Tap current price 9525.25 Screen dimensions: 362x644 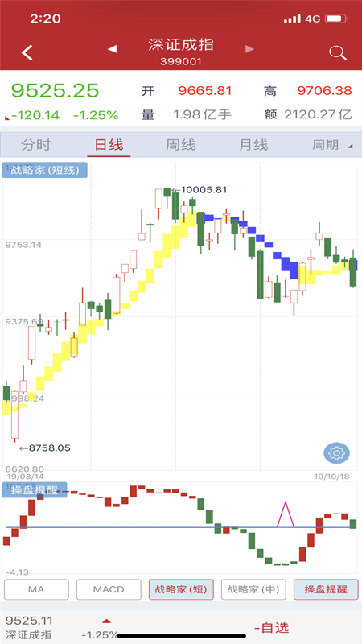pos(55,90)
